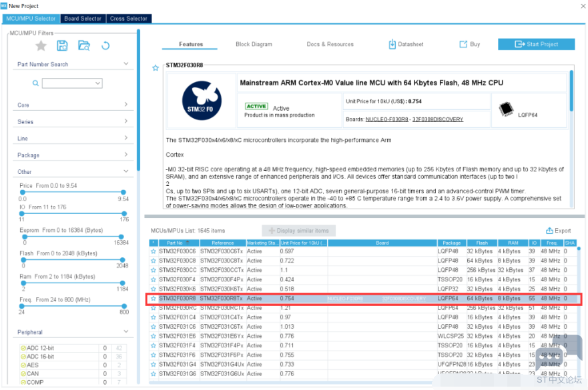Star the STM32F031C6 row
Screen dimensions: 588x390
153,327
